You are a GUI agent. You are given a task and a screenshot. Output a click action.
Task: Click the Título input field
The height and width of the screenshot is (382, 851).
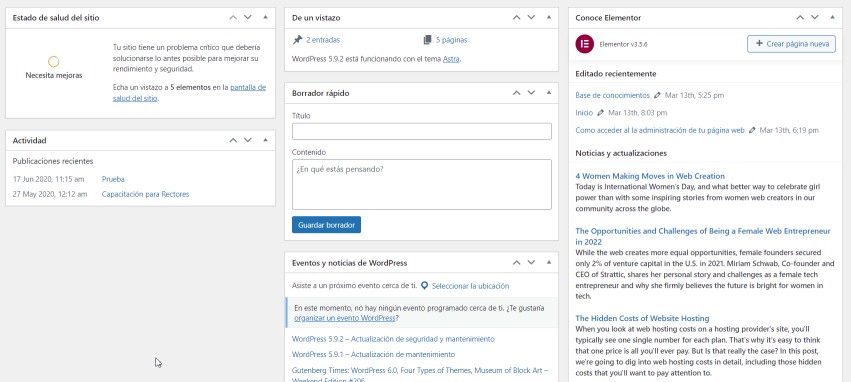pyautogui.click(x=422, y=131)
